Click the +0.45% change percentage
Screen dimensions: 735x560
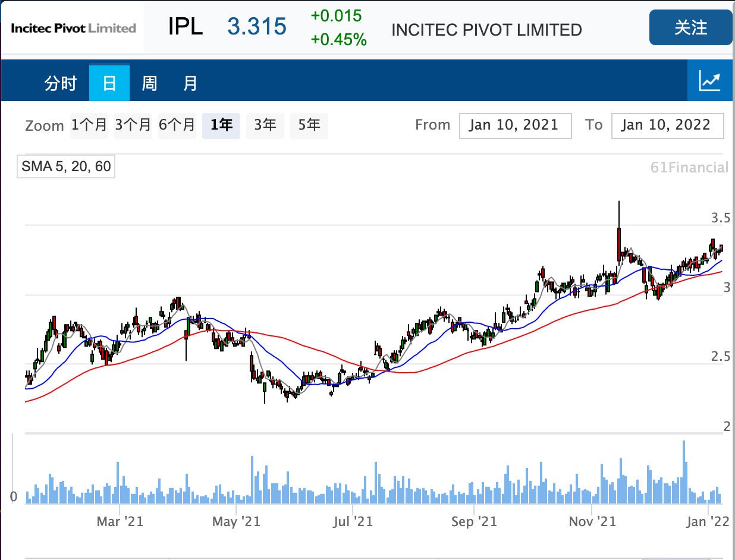pos(339,40)
